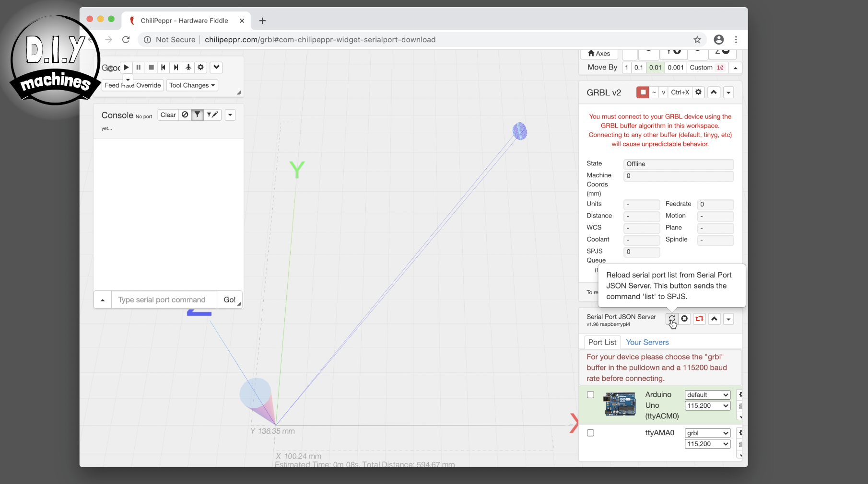The width and height of the screenshot is (868, 484).
Task: Click GRBL tilde resume button
Action: point(654,92)
